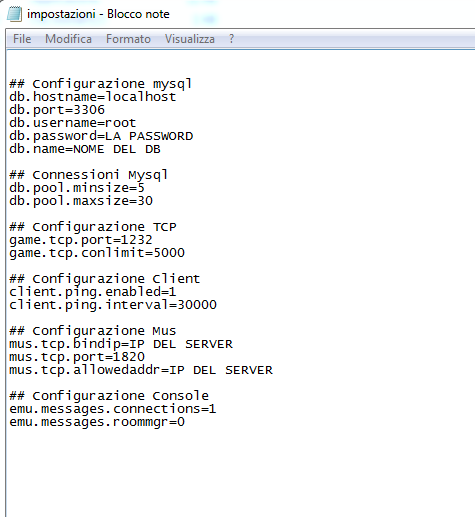Open the ? help menu
Viewport: 475px width, 517px height.
232,39
